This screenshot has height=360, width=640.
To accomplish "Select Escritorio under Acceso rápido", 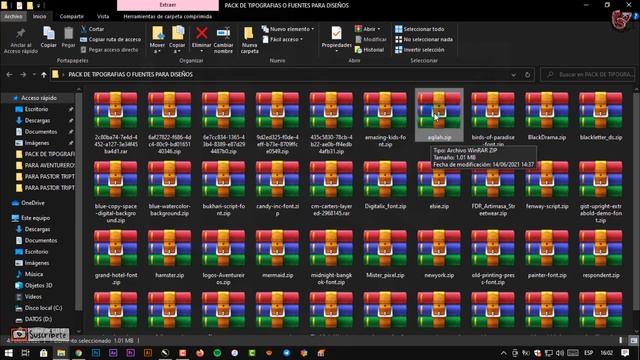I will (36, 109).
